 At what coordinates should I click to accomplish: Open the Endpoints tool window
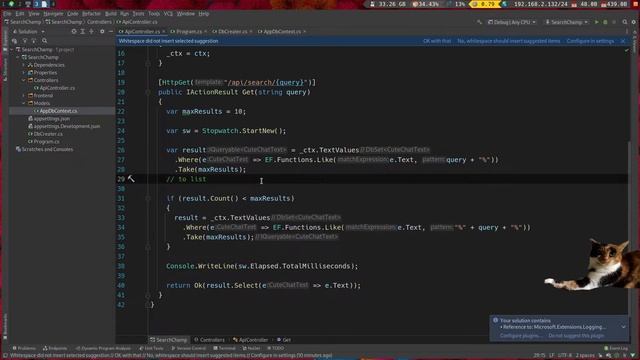coord(55,348)
